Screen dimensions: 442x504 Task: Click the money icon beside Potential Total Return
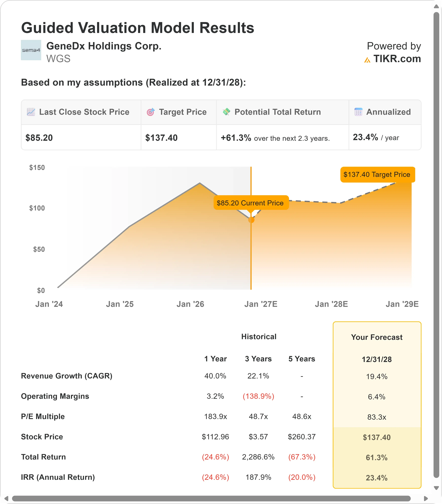[x=226, y=112]
